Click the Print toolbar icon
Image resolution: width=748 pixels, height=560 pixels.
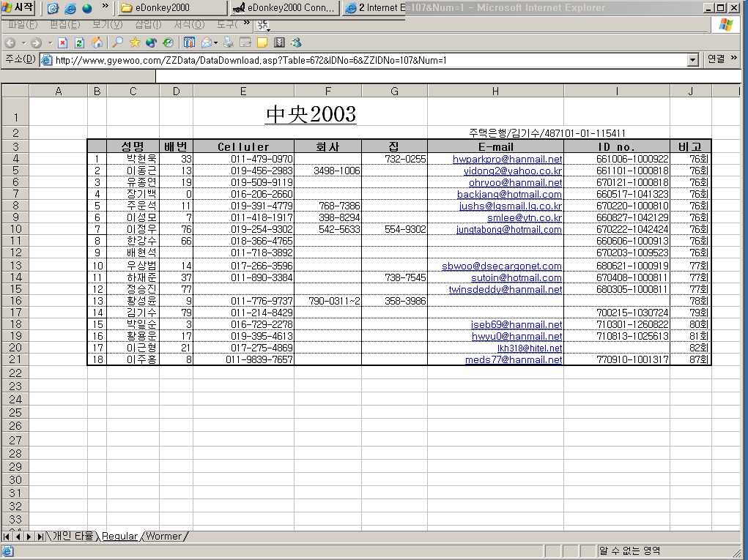tap(229, 42)
